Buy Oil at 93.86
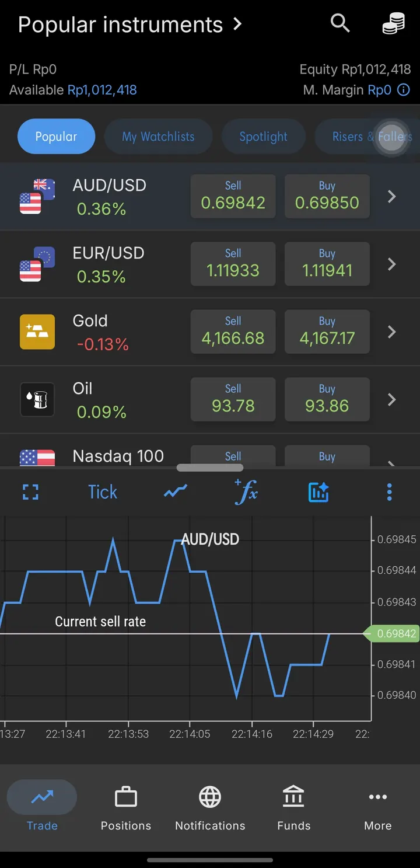The width and height of the screenshot is (420, 868). [x=327, y=399]
